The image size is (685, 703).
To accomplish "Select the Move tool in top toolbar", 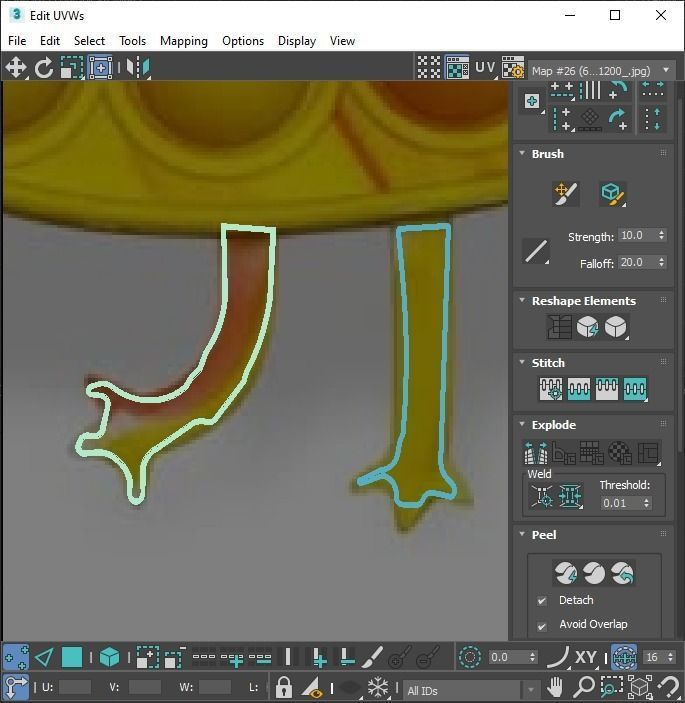I will tap(16, 68).
